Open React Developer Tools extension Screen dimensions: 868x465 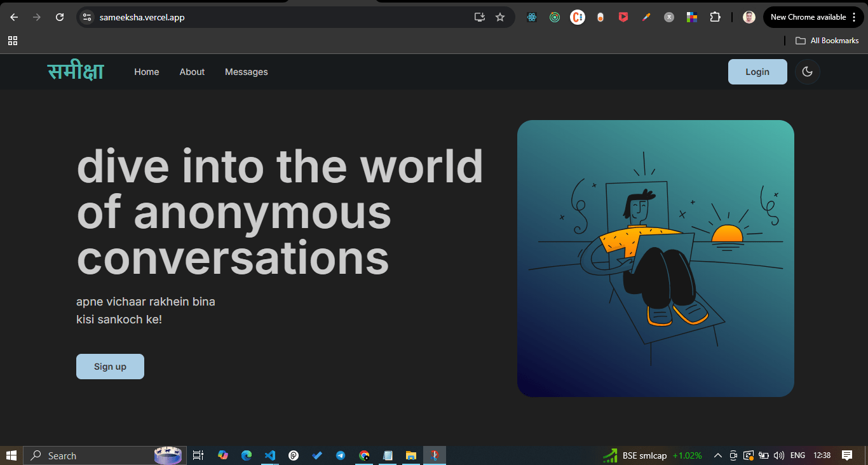[x=532, y=17]
